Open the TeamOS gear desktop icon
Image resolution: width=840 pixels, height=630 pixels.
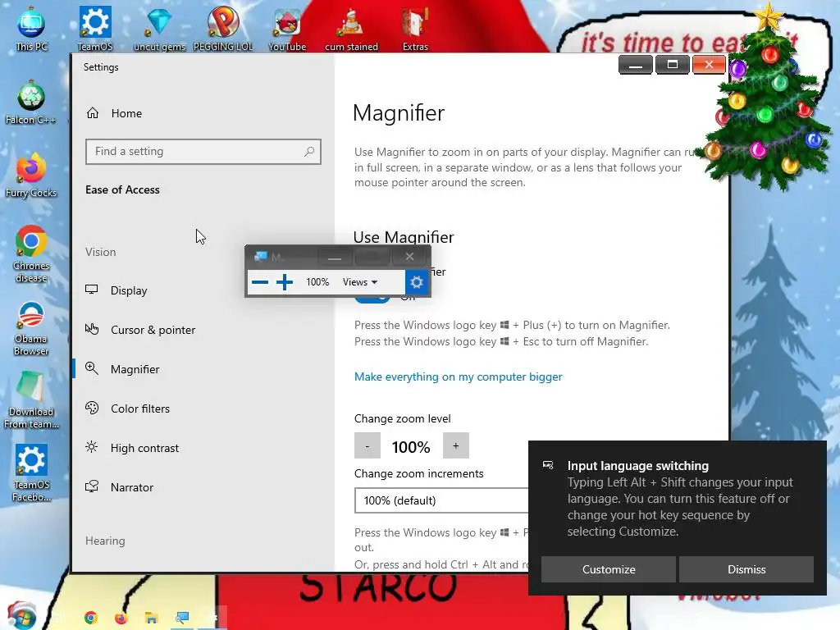(x=95, y=29)
